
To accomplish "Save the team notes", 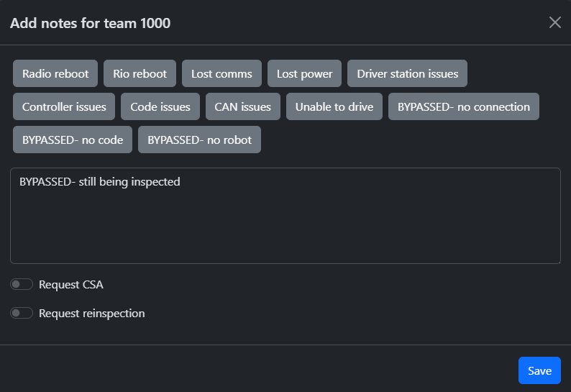I will click(x=539, y=370).
